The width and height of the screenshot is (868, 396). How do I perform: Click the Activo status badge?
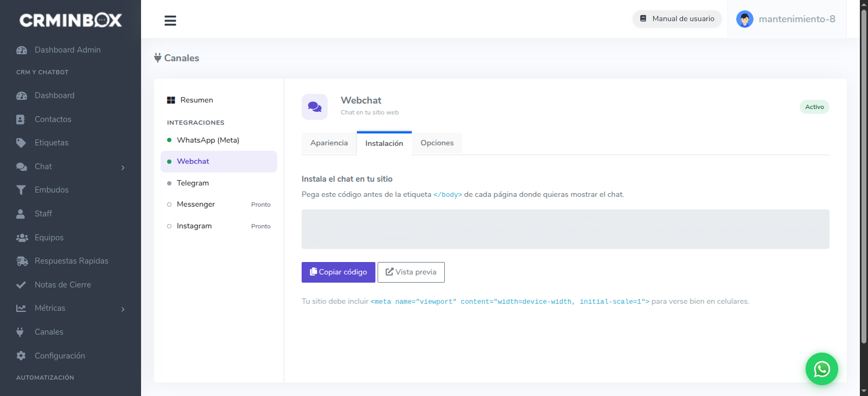tap(814, 107)
